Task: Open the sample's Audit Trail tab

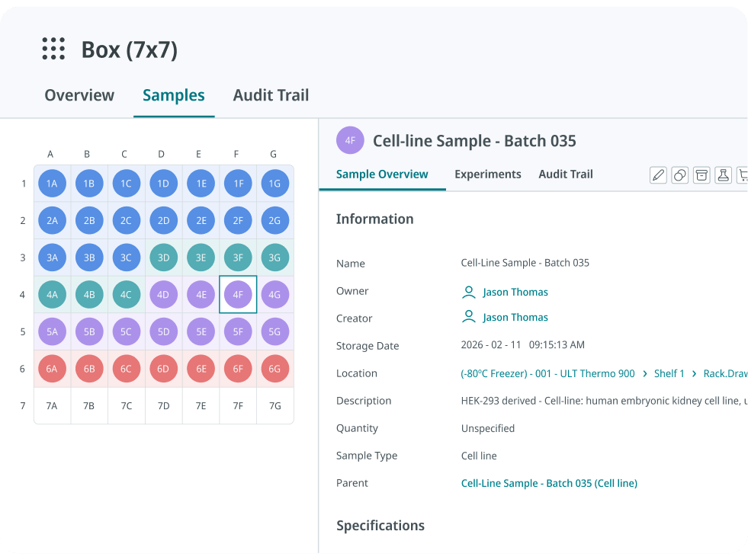Action: pyautogui.click(x=566, y=174)
